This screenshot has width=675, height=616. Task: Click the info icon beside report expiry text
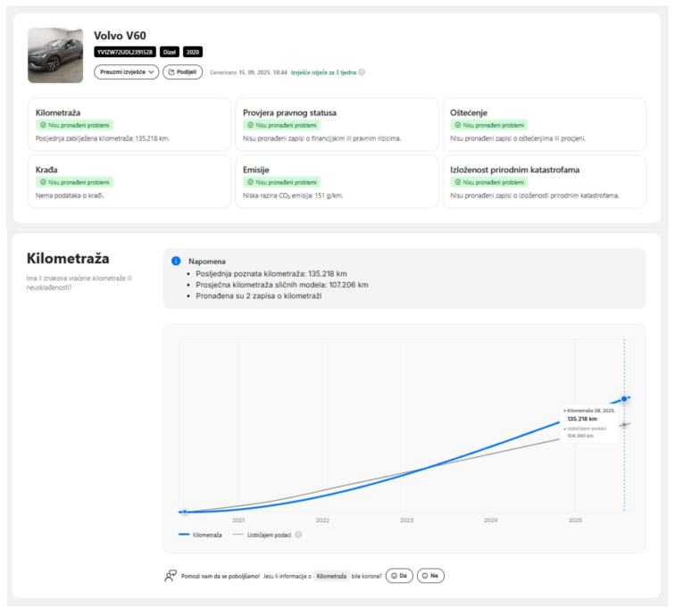tap(362, 71)
